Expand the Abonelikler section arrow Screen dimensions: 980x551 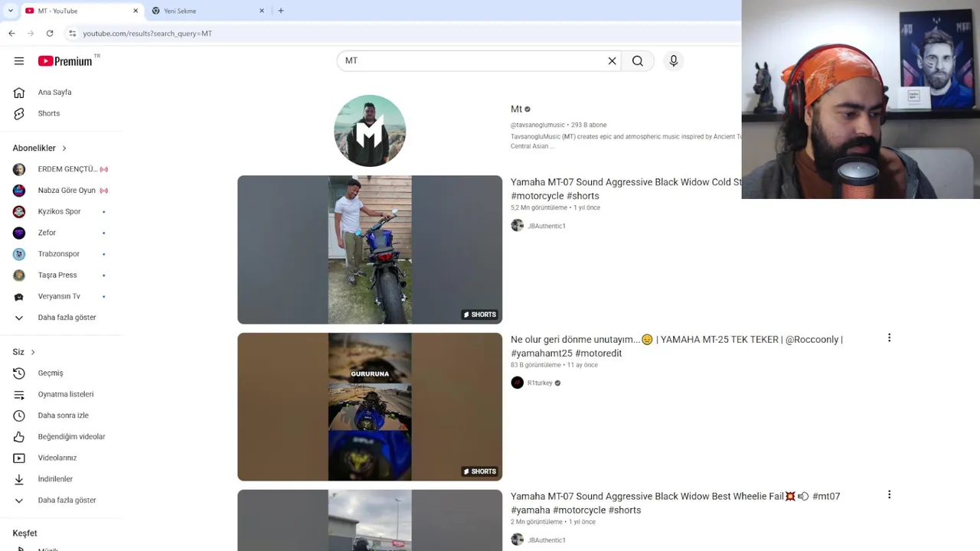click(x=64, y=148)
